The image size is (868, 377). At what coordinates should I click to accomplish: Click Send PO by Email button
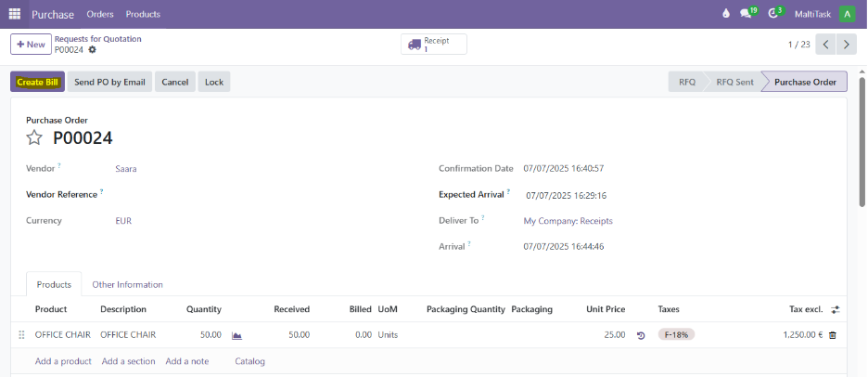coord(109,82)
